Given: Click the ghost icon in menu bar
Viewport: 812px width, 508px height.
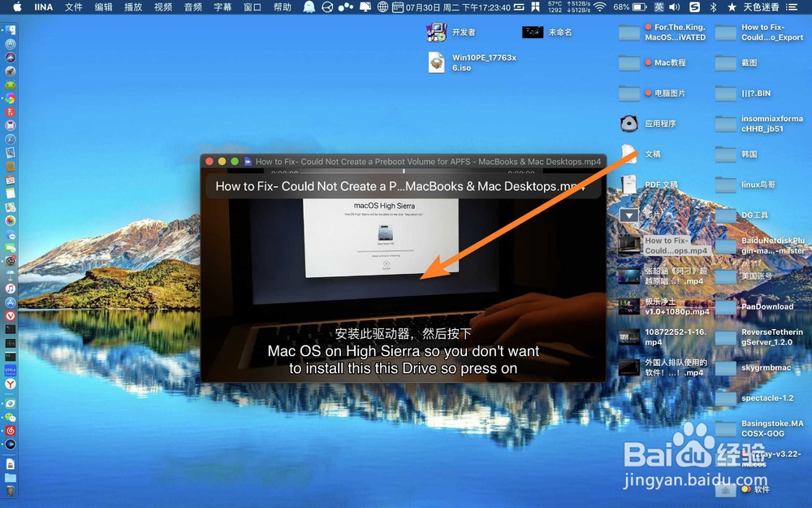Looking at the screenshot, I should [x=309, y=7].
